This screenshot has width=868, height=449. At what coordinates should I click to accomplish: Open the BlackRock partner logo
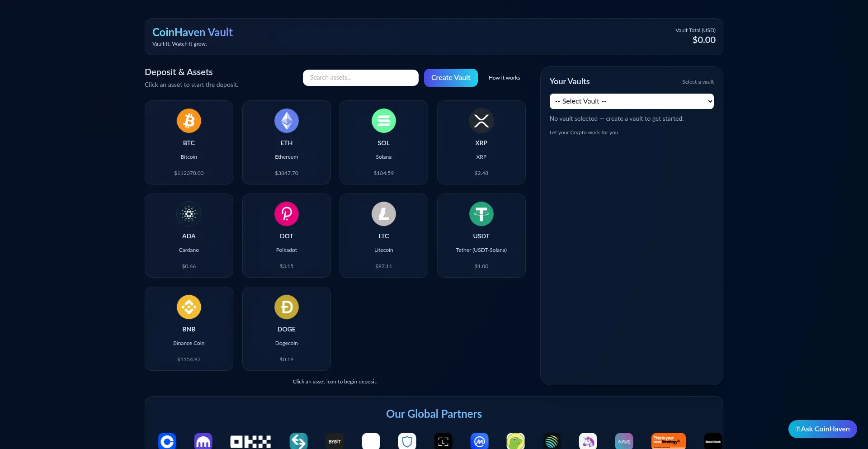713,441
